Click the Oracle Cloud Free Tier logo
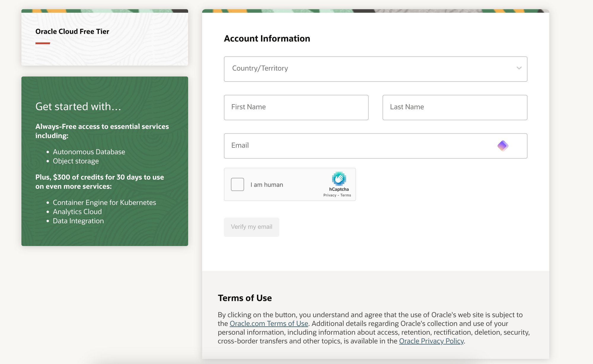This screenshot has width=593, height=364. (72, 31)
